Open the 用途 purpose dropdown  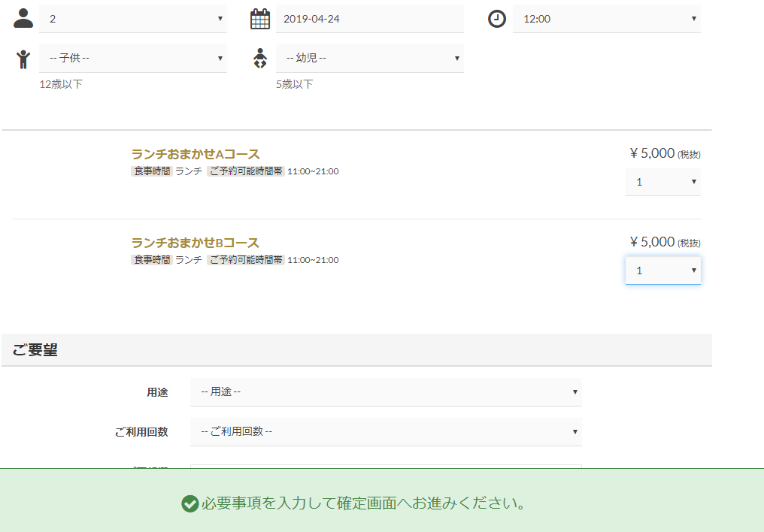[386, 391]
